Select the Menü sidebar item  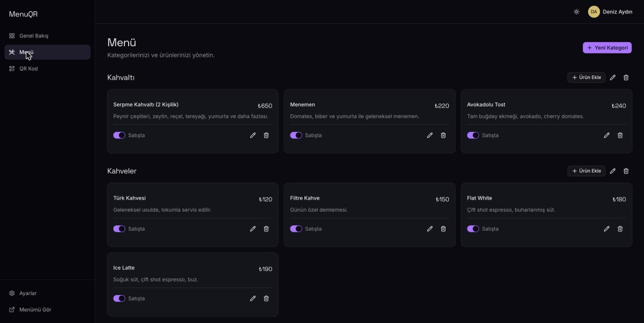[47, 52]
